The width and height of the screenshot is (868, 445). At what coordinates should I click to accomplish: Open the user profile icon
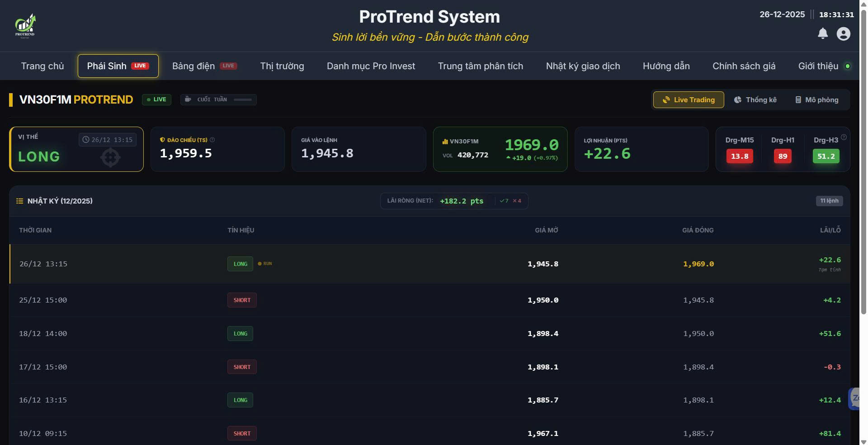(844, 33)
